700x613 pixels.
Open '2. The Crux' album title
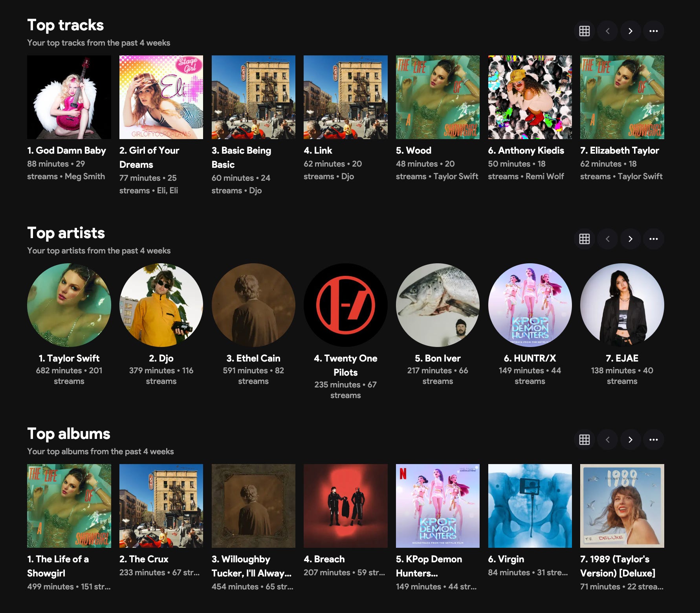pos(144,559)
